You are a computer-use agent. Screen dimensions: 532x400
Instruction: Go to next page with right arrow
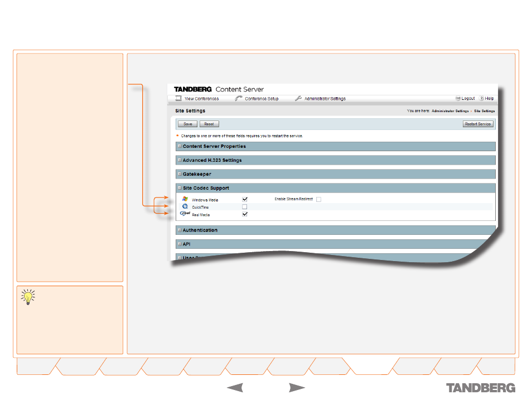(297, 387)
